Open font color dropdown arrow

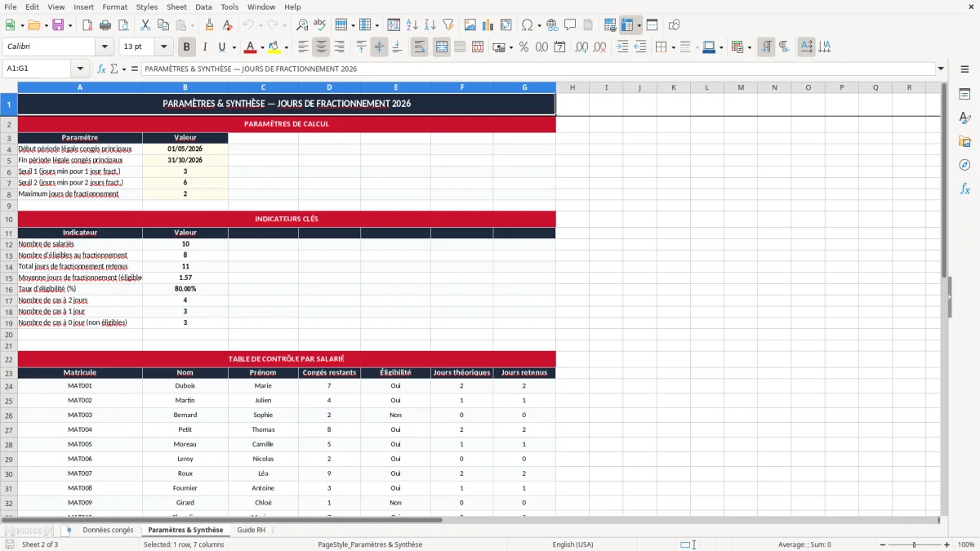tap(262, 47)
